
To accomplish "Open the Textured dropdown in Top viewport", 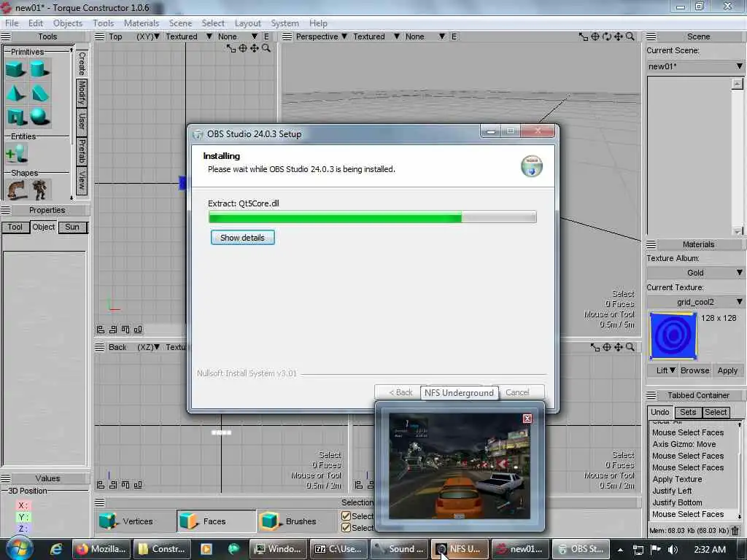I will (x=189, y=36).
